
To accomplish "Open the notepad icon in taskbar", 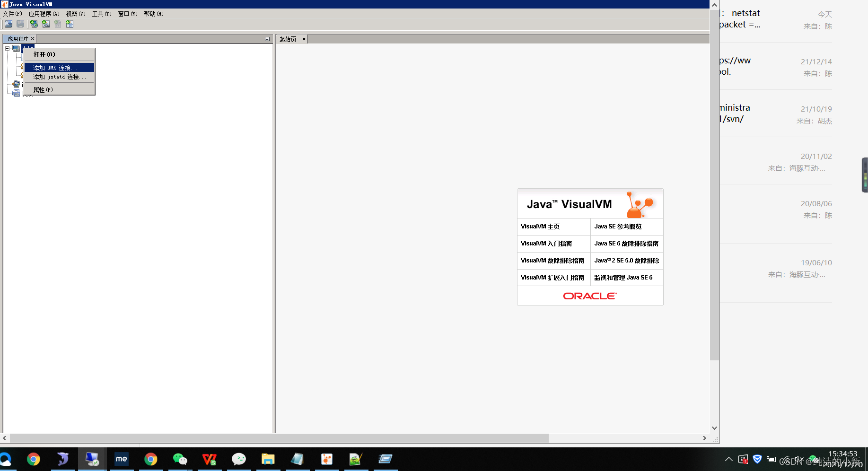I will 298,459.
